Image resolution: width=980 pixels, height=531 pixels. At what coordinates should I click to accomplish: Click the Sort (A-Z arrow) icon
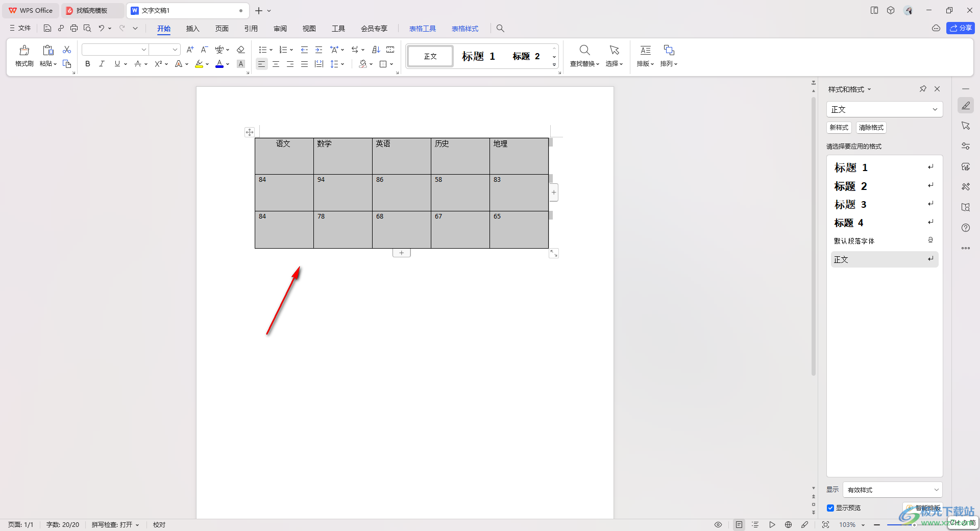[x=376, y=50]
